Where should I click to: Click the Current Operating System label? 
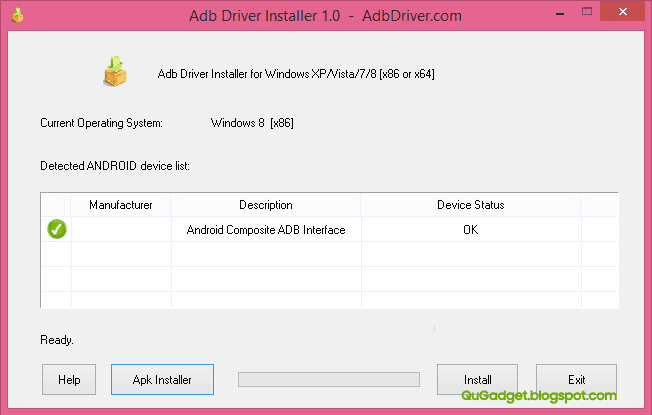coord(101,123)
